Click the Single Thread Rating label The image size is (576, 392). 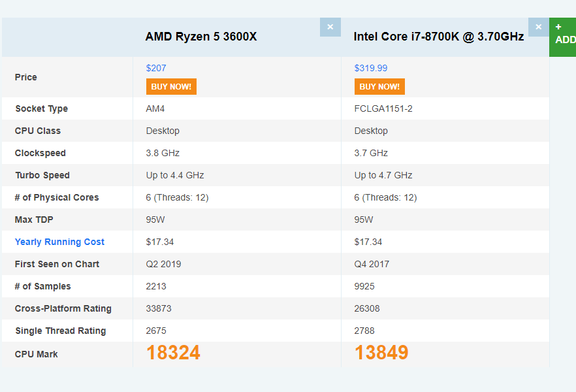point(61,331)
